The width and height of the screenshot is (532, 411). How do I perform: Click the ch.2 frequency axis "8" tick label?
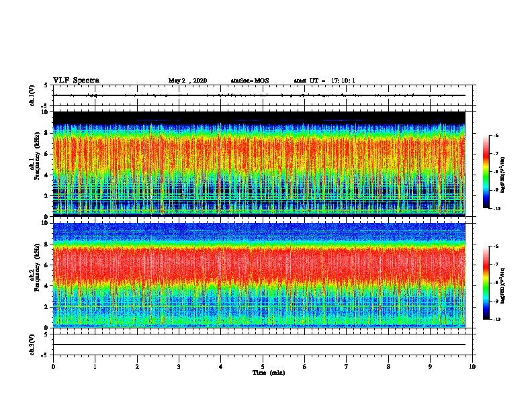pos(46,244)
